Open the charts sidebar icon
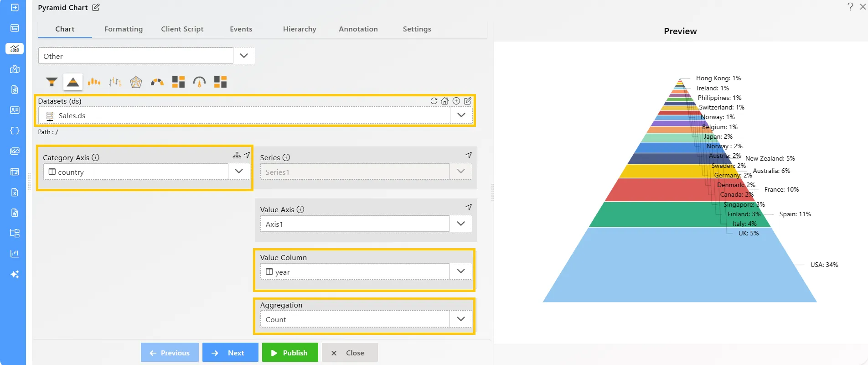The width and height of the screenshot is (868, 365). [x=15, y=48]
